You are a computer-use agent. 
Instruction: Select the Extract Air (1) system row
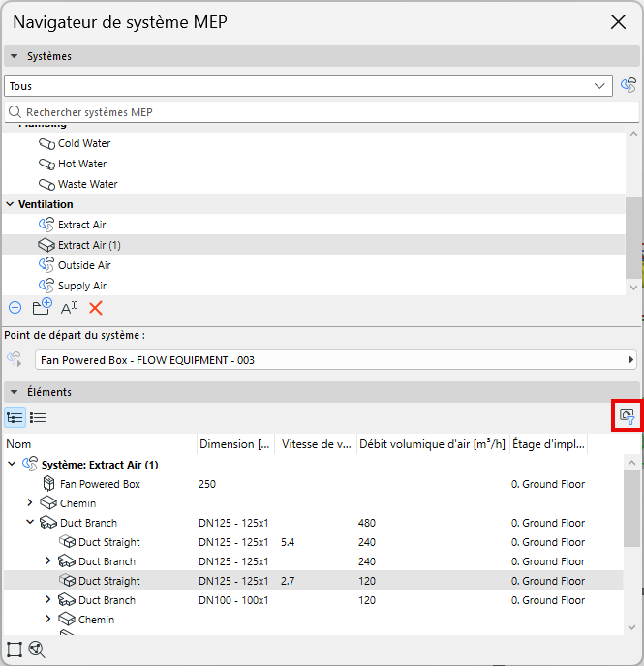coord(314,245)
